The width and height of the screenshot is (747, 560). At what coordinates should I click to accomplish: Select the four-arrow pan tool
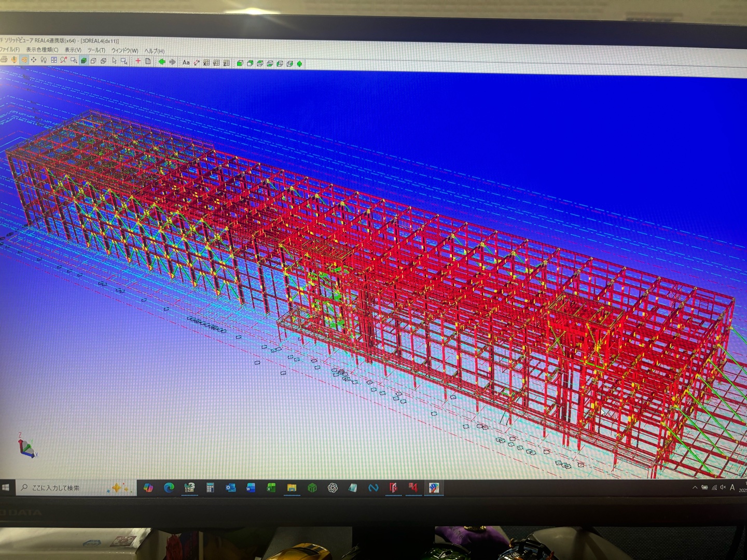tap(34, 60)
